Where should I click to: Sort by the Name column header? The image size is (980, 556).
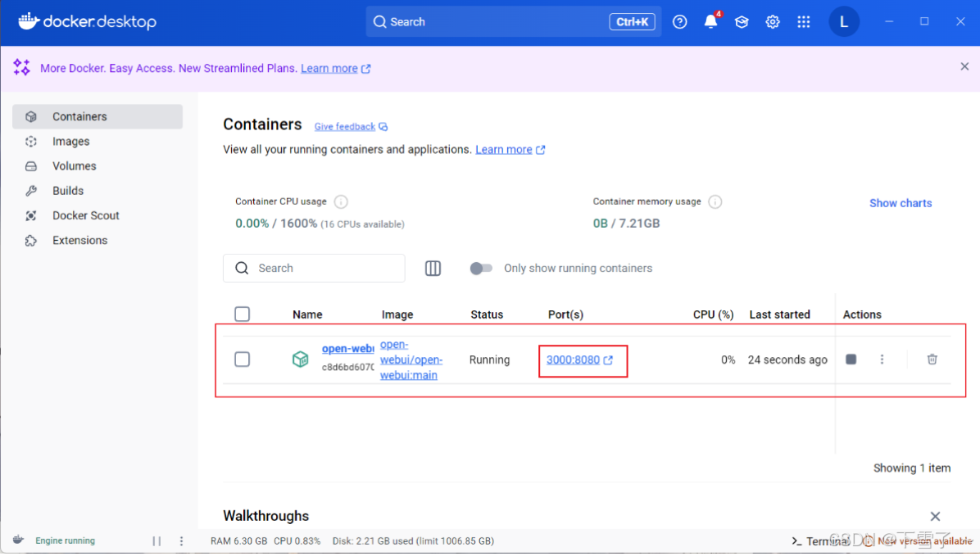point(307,315)
